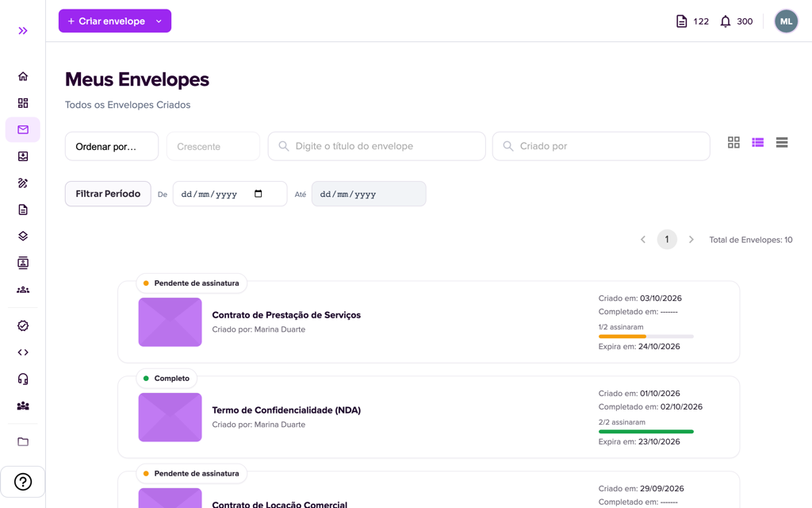Open calendar picker in De date field
Viewport: 812px width, 508px height.
[259, 194]
